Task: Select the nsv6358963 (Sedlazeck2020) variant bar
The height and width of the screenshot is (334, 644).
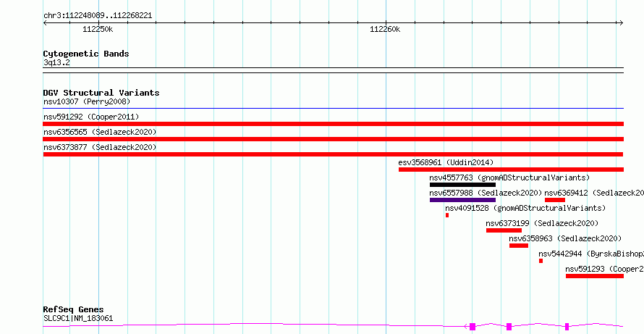Action: (519, 246)
